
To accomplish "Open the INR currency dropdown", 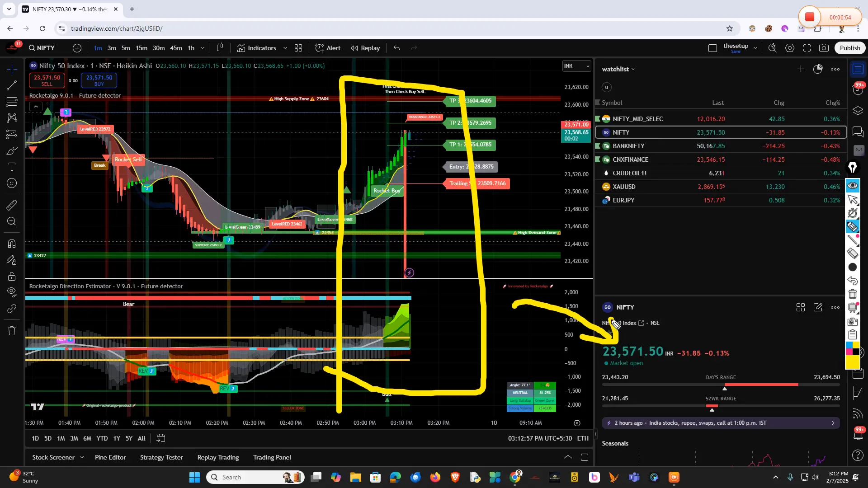I will pos(576,66).
